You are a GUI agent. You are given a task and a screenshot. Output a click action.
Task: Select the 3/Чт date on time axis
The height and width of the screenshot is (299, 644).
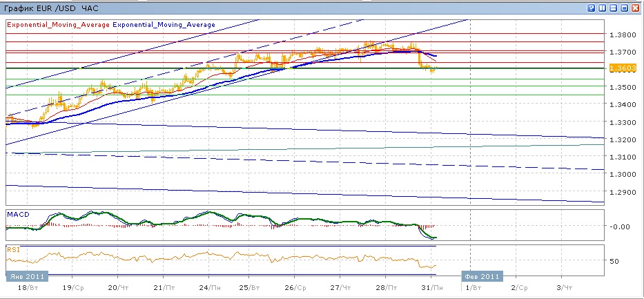pos(565,287)
